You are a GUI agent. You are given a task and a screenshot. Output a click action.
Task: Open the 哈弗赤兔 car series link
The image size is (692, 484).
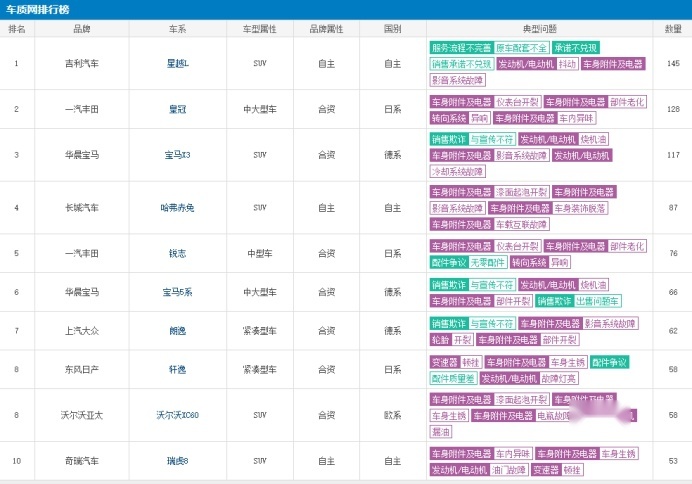[x=177, y=207]
